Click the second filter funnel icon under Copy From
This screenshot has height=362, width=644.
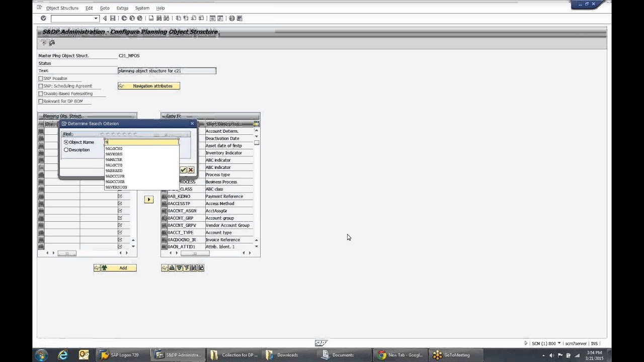coord(186,268)
